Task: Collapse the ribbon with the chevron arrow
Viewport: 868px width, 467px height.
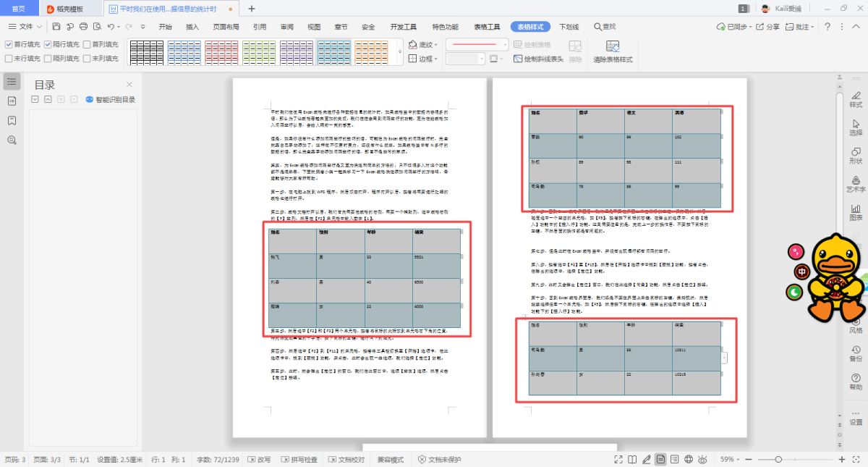Action: pyautogui.click(x=856, y=27)
